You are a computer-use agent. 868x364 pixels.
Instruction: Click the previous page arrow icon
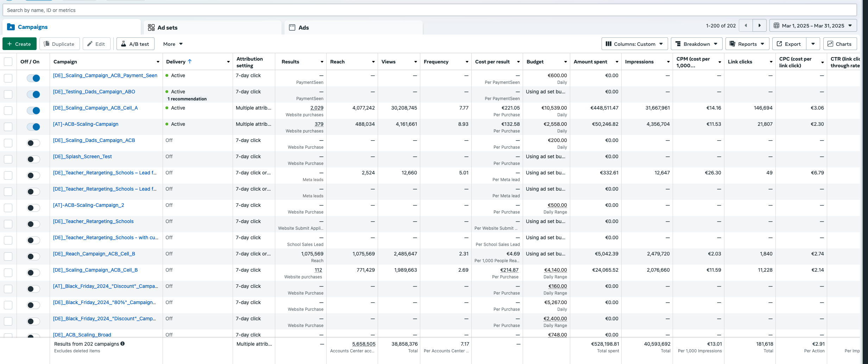746,26
